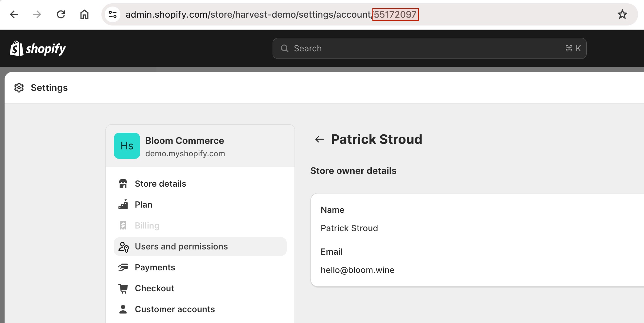Open the Plan settings page
The width and height of the screenshot is (644, 323).
tap(143, 205)
